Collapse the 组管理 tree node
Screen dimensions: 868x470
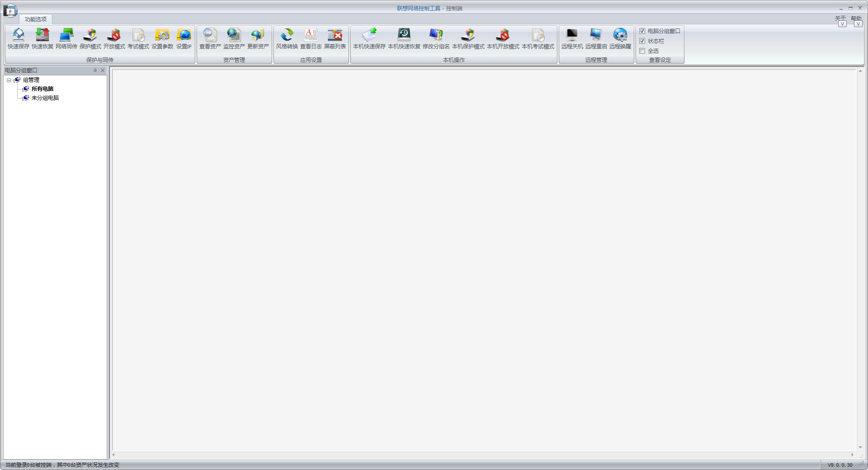coord(9,80)
